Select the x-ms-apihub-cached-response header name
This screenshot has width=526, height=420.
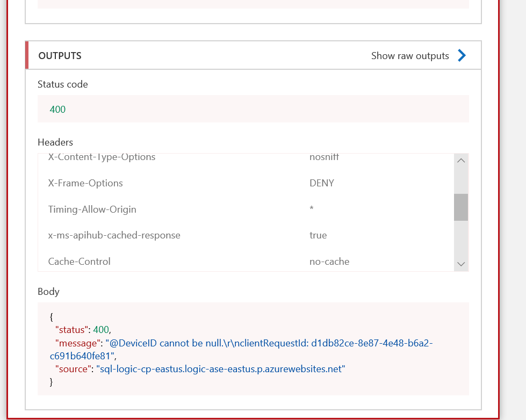coord(114,235)
